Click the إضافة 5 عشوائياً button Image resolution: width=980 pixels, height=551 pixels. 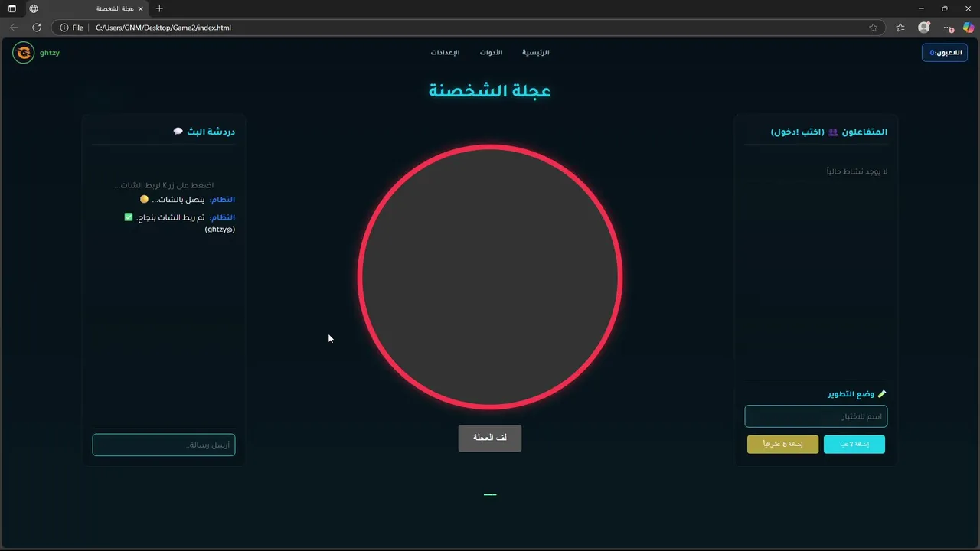pos(782,445)
